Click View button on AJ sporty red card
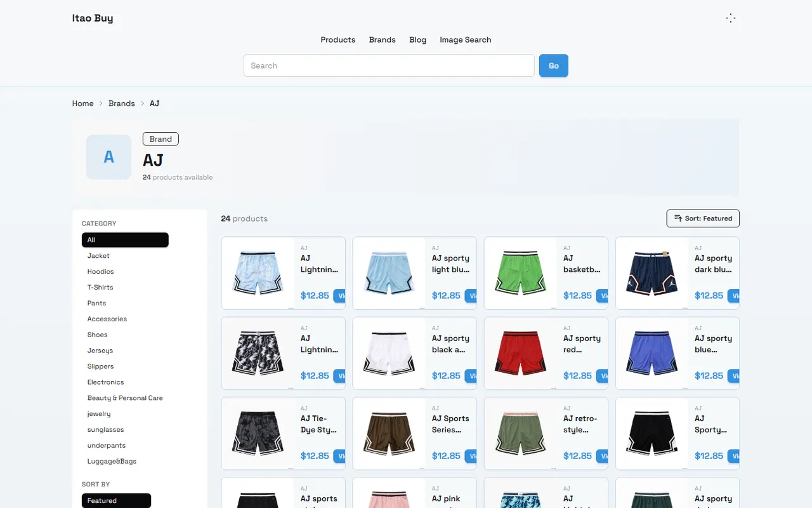812x508 pixels. click(x=602, y=376)
